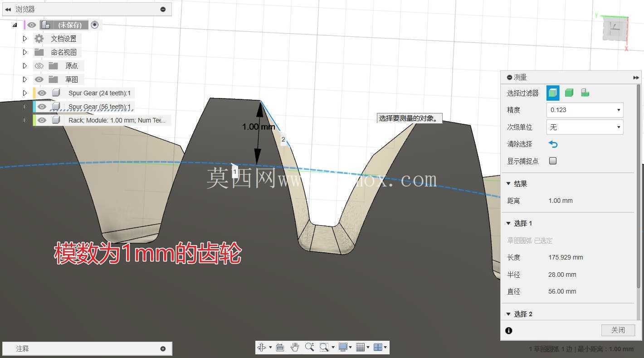
Task: Click the activate component radio button
Action: [95, 25]
